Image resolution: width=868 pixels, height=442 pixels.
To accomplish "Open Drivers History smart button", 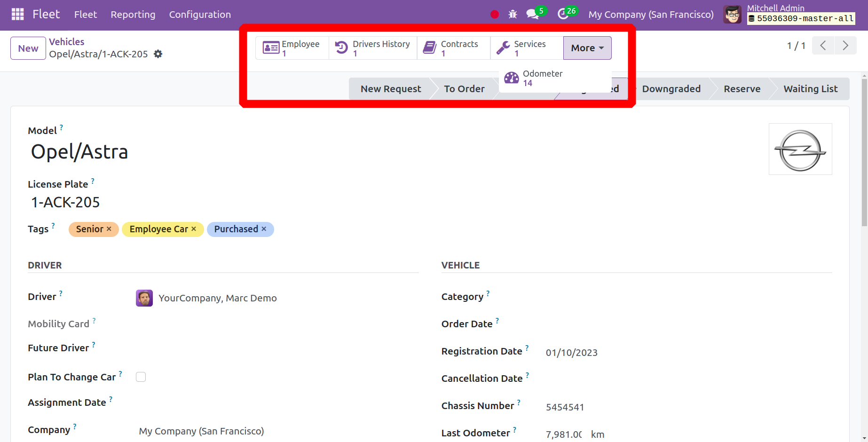I will [373, 48].
